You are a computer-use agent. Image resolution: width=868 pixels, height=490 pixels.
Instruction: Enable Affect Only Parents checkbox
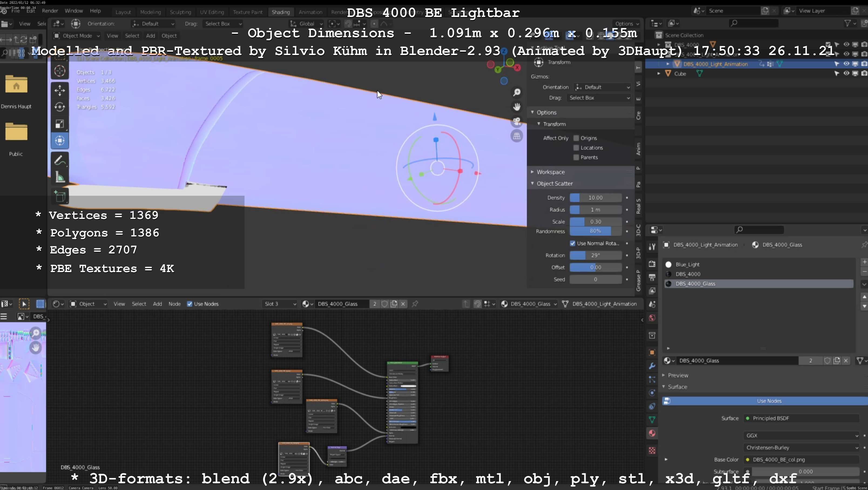pos(576,157)
